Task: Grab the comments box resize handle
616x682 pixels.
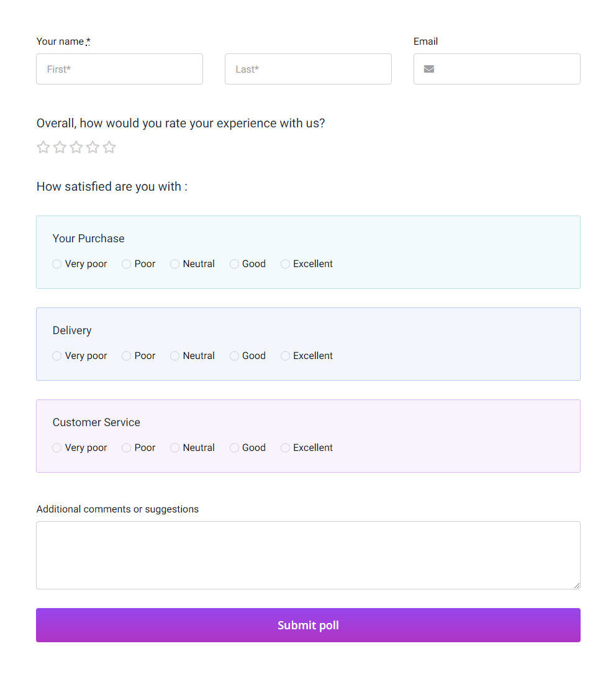Action: click(577, 585)
